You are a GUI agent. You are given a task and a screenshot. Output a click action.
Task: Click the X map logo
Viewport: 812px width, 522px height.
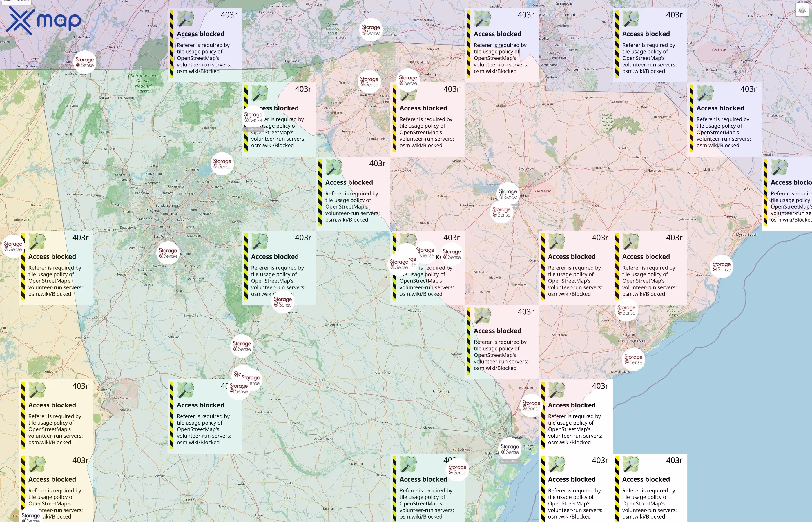click(44, 20)
